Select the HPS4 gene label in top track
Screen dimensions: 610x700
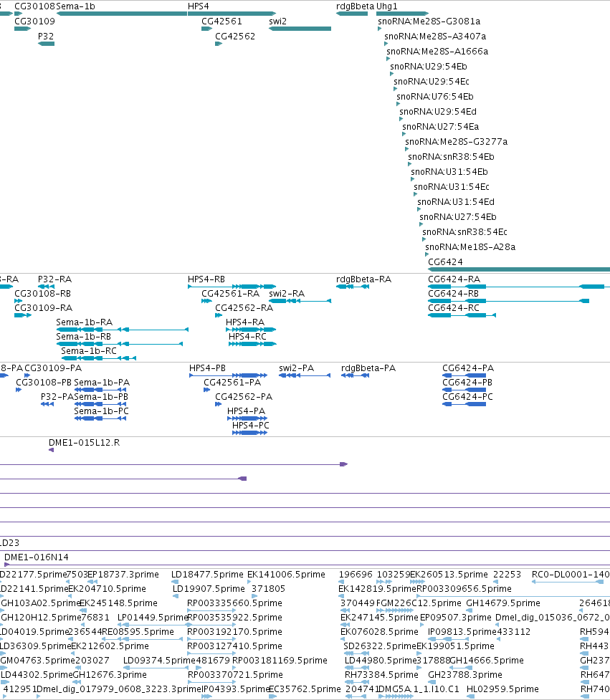click(199, 6)
